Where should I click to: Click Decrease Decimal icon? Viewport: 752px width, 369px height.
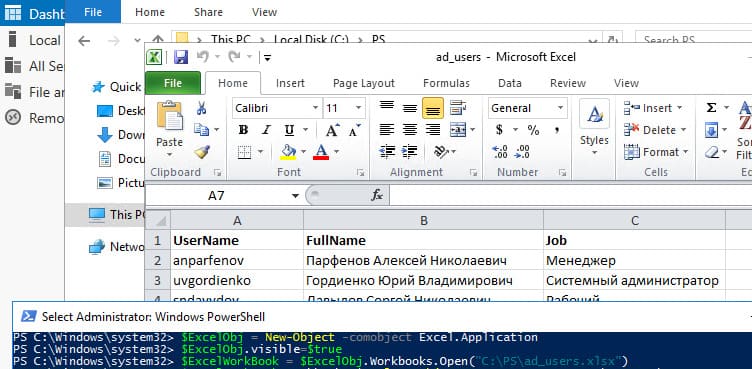click(x=522, y=152)
